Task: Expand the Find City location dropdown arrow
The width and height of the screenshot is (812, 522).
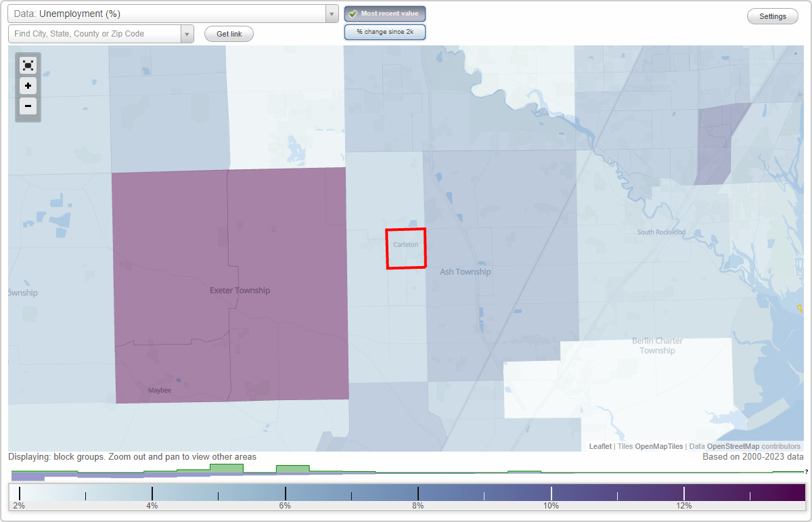Action: pyautogui.click(x=187, y=33)
